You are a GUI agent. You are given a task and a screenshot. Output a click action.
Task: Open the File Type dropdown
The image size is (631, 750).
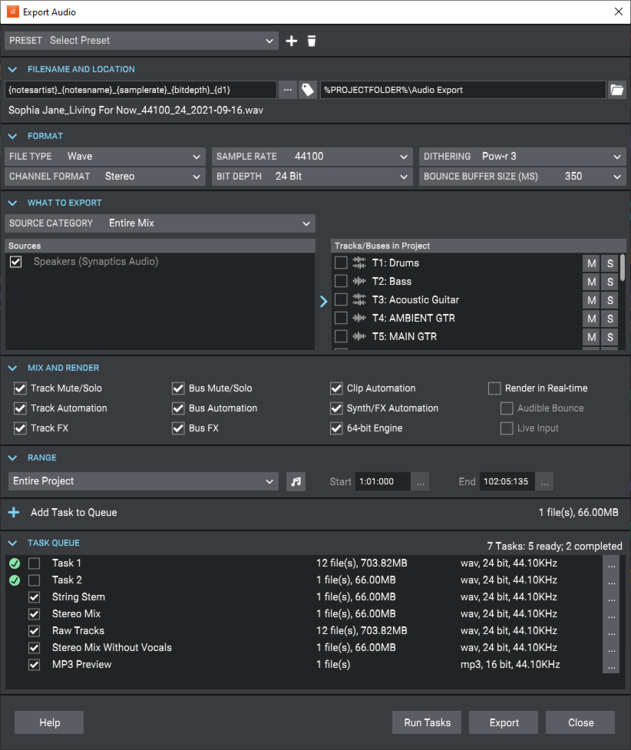(104, 156)
